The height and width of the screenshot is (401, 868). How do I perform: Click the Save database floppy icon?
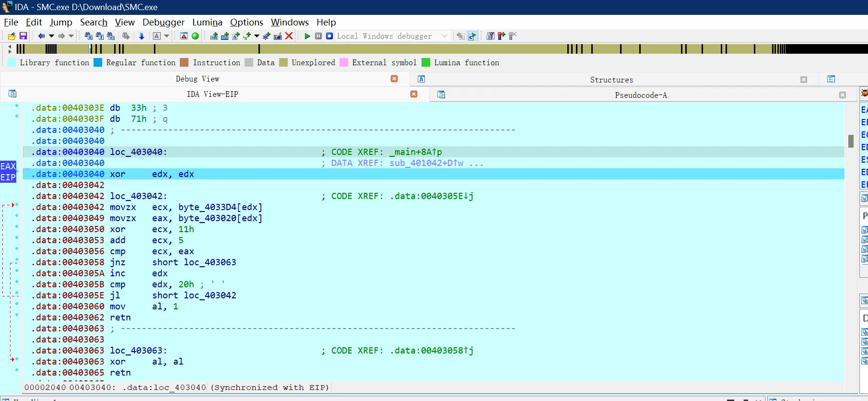coord(23,36)
